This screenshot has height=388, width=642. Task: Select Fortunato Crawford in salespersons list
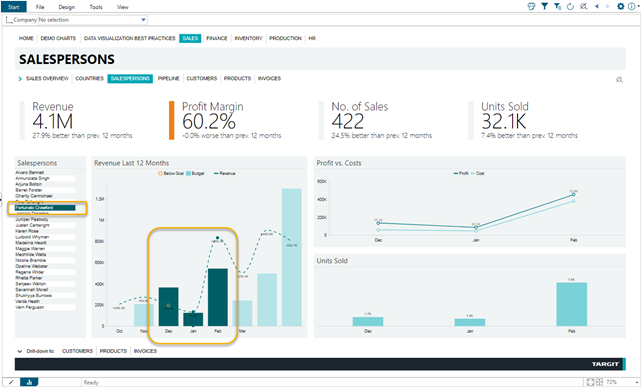(45, 208)
